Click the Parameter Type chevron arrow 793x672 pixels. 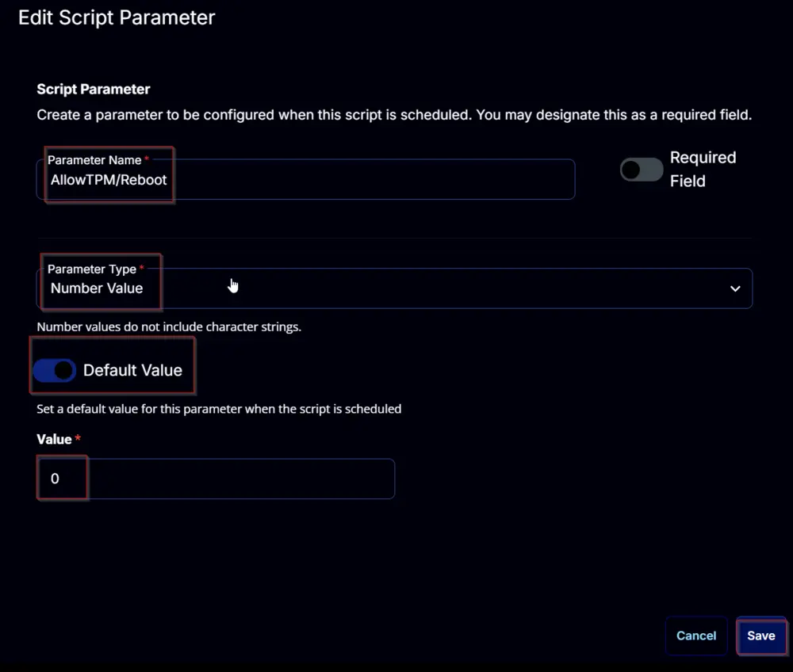click(x=735, y=288)
